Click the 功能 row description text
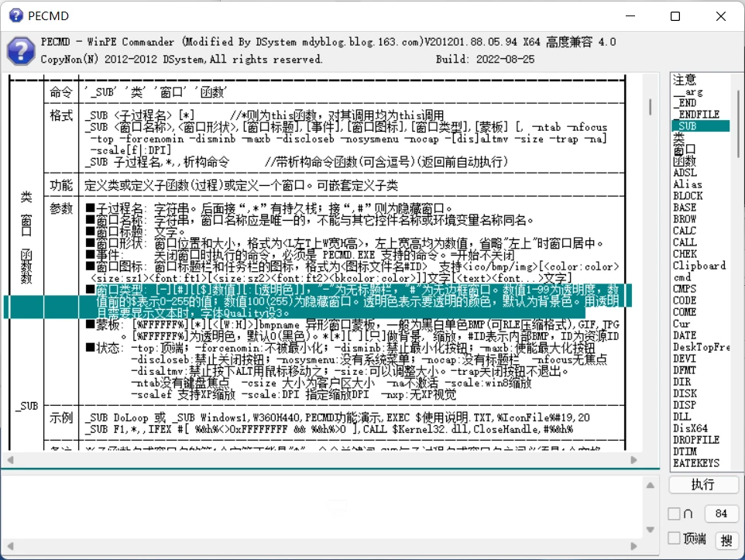Viewport: 745px width, 560px height. (241, 185)
